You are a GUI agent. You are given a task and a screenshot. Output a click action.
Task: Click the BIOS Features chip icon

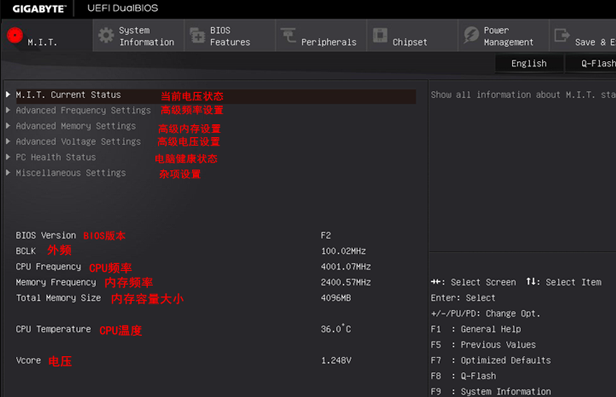[x=197, y=36]
